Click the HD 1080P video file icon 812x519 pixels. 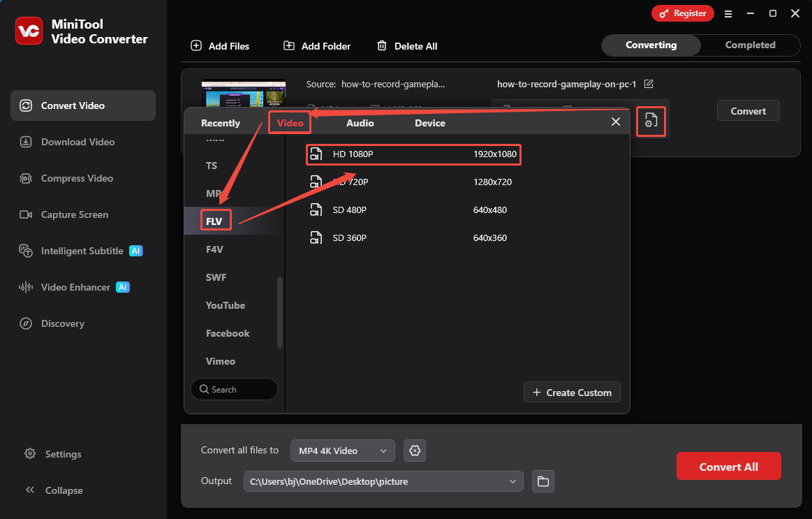pyautogui.click(x=316, y=154)
